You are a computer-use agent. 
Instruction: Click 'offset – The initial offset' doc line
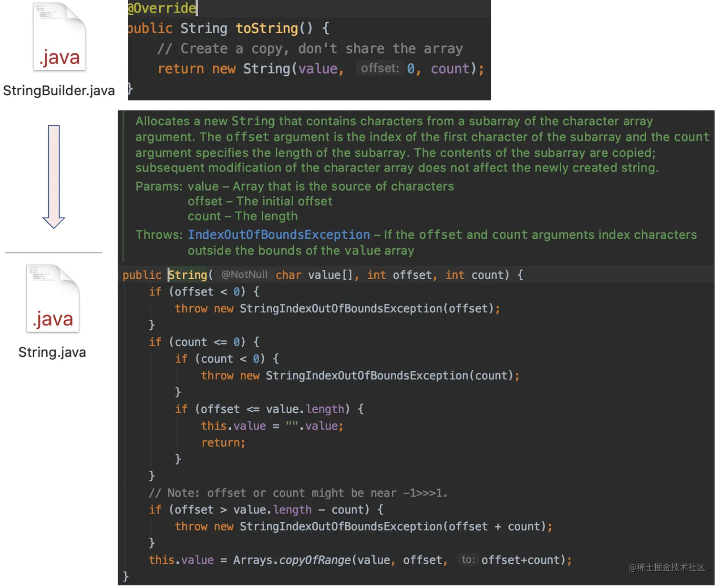260,201
